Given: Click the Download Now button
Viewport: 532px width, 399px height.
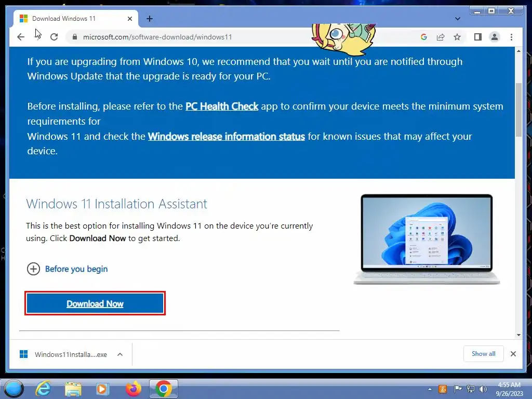Looking at the screenshot, I should pyautogui.click(x=95, y=303).
